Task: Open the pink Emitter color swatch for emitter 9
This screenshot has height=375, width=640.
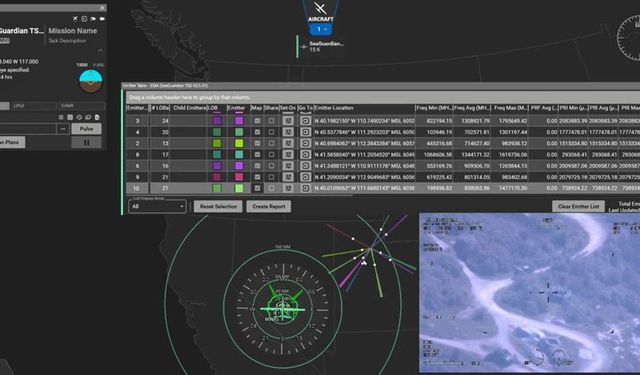Action: (239, 177)
